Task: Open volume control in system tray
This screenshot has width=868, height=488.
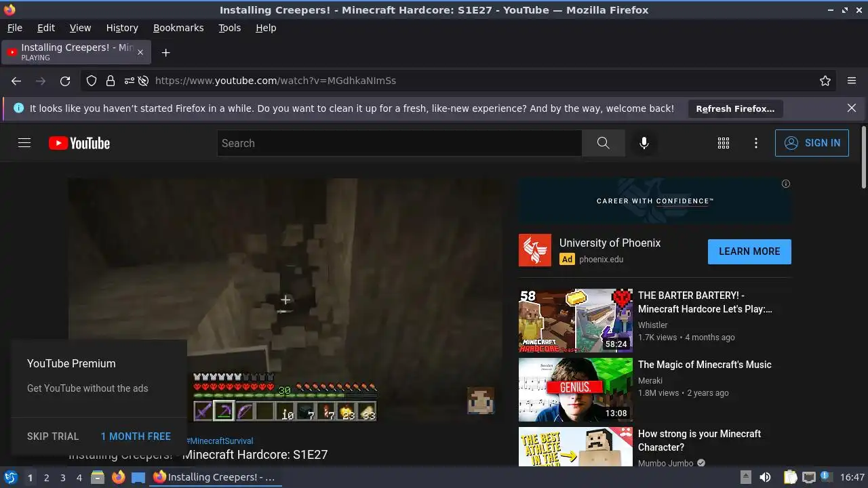Action: [x=765, y=477]
